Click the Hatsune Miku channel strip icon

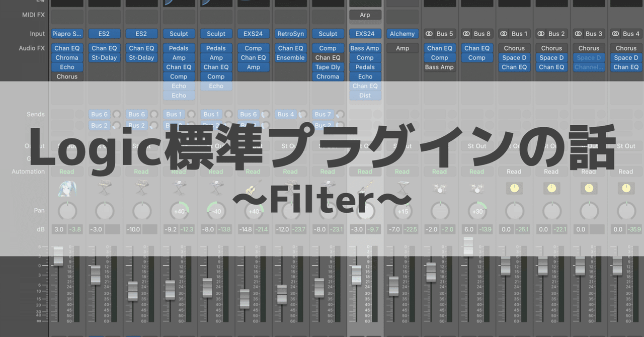(67, 189)
